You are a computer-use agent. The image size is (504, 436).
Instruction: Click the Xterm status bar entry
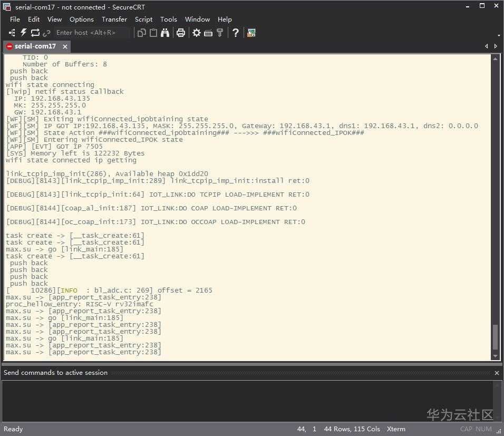tap(396, 429)
